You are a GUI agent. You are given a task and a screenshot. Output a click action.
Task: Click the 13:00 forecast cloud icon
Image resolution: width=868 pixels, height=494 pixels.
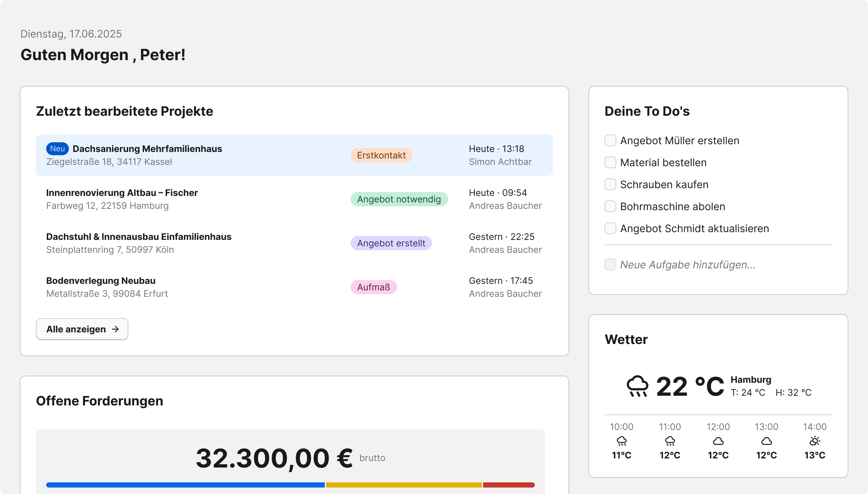click(x=767, y=441)
